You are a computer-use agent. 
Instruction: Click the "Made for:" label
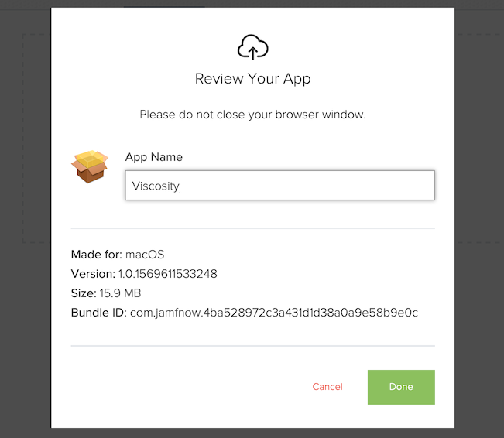[96, 255]
